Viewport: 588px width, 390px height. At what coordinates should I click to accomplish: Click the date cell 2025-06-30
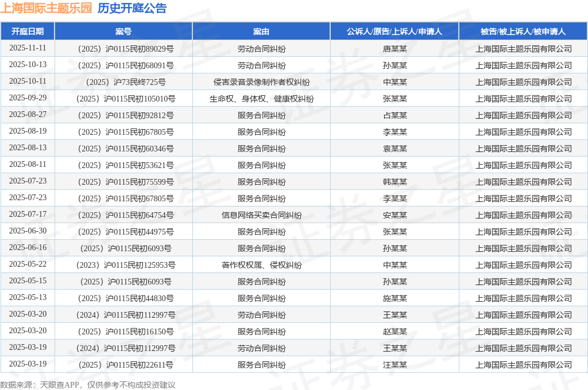tap(28, 231)
